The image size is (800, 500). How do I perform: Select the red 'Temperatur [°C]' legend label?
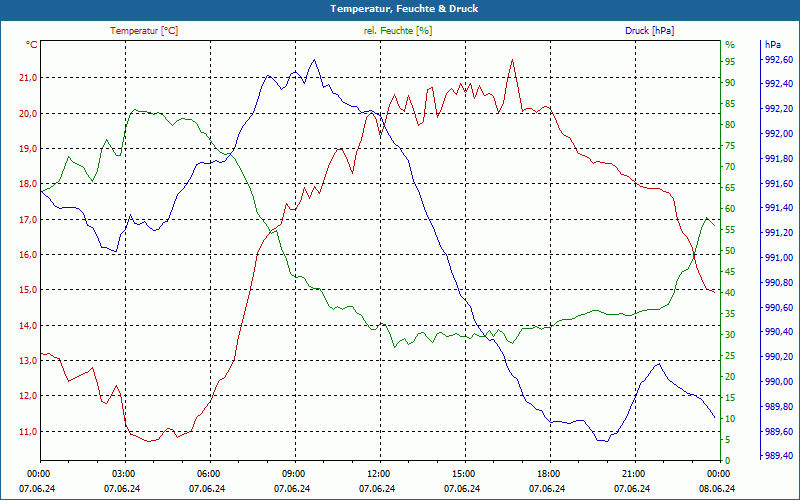[x=144, y=31]
